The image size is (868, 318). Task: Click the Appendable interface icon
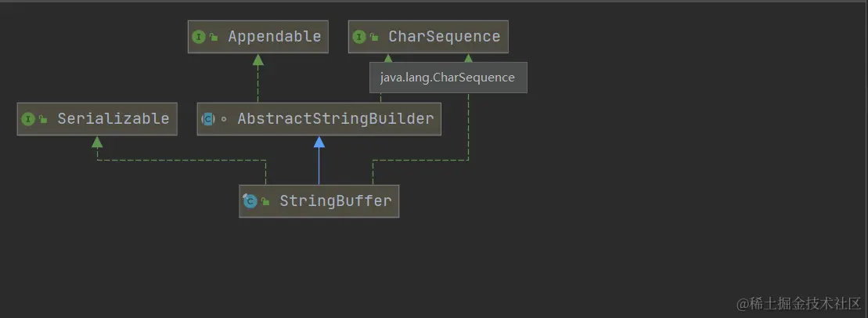point(199,37)
